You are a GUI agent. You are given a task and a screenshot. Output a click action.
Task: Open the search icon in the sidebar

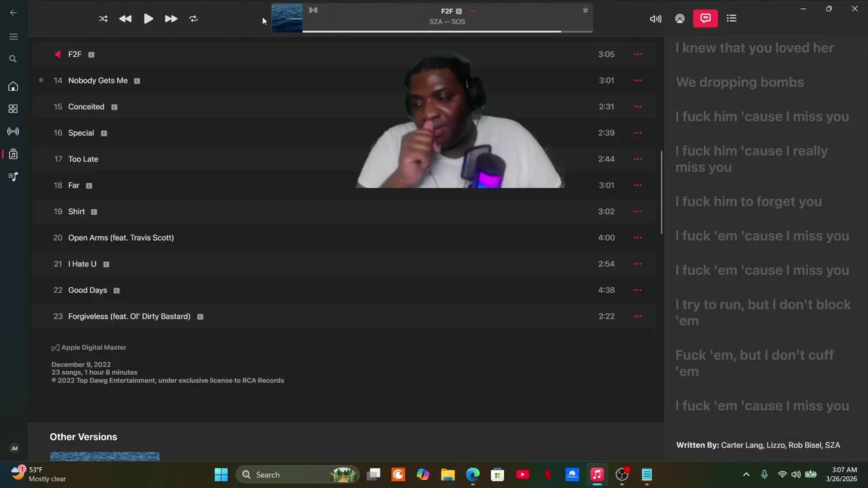coord(13,59)
